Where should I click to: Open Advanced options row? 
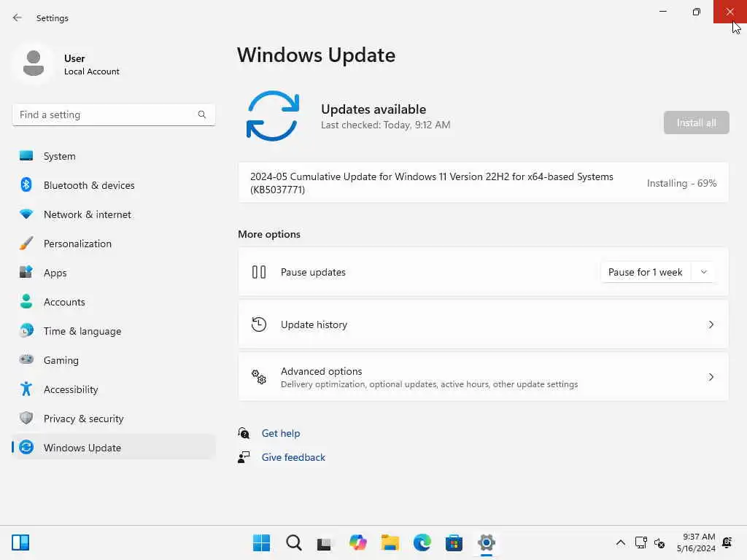(x=483, y=377)
